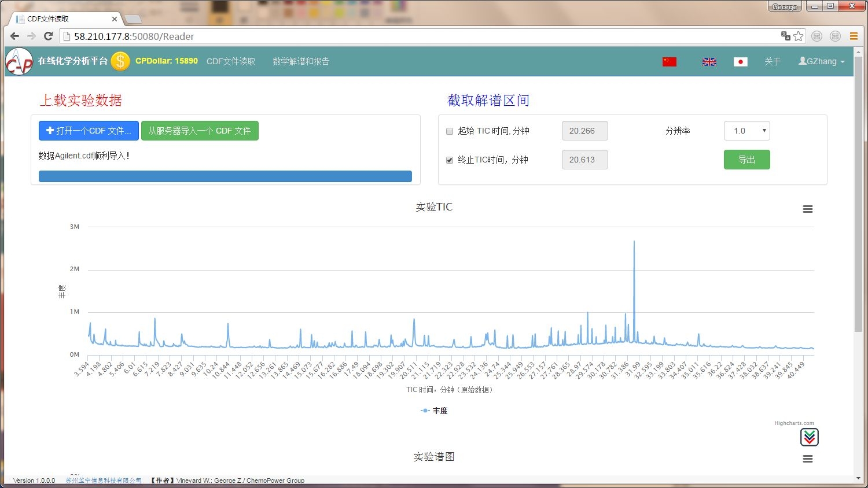The image size is (868, 488).
Task: Open the 实验谱图 chart context menu
Action: [x=808, y=459]
